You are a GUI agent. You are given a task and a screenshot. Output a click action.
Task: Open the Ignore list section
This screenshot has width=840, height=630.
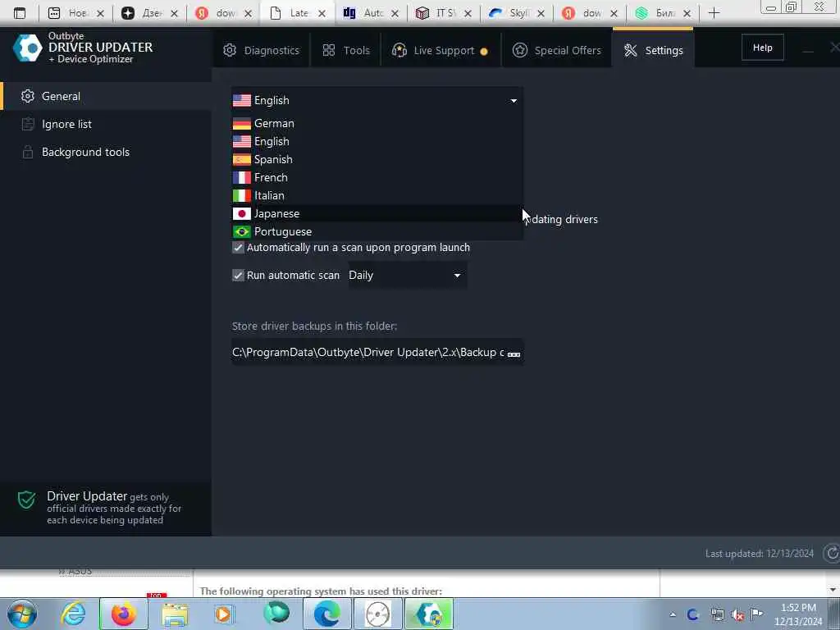(106, 125)
